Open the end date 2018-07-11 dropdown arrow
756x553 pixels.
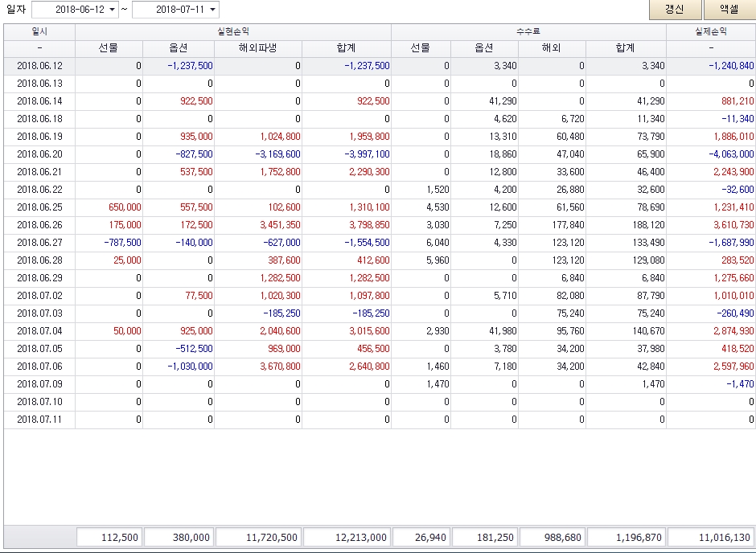point(212,10)
